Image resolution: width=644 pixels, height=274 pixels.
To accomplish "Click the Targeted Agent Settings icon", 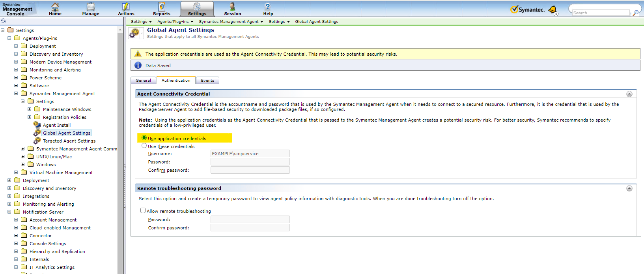I will pos(37,141).
